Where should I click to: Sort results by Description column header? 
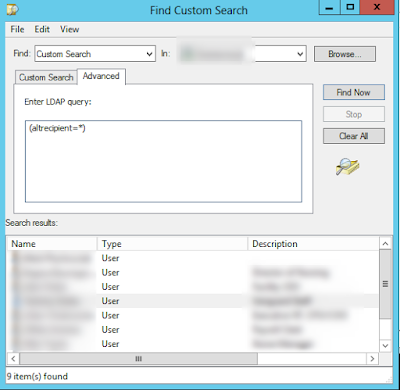(313, 244)
